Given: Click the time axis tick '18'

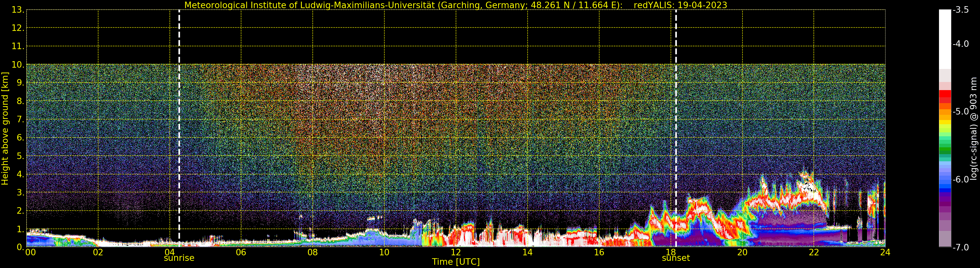Looking at the screenshot, I should click(x=670, y=252).
